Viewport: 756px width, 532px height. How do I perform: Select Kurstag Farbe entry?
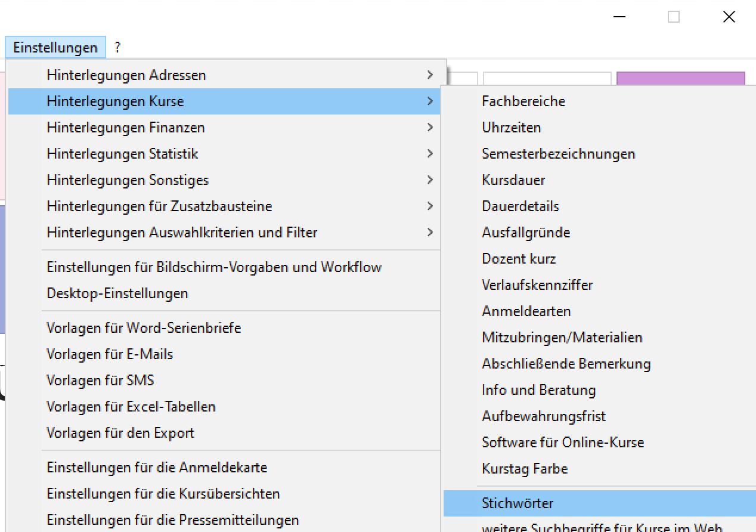pyautogui.click(x=600, y=469)
